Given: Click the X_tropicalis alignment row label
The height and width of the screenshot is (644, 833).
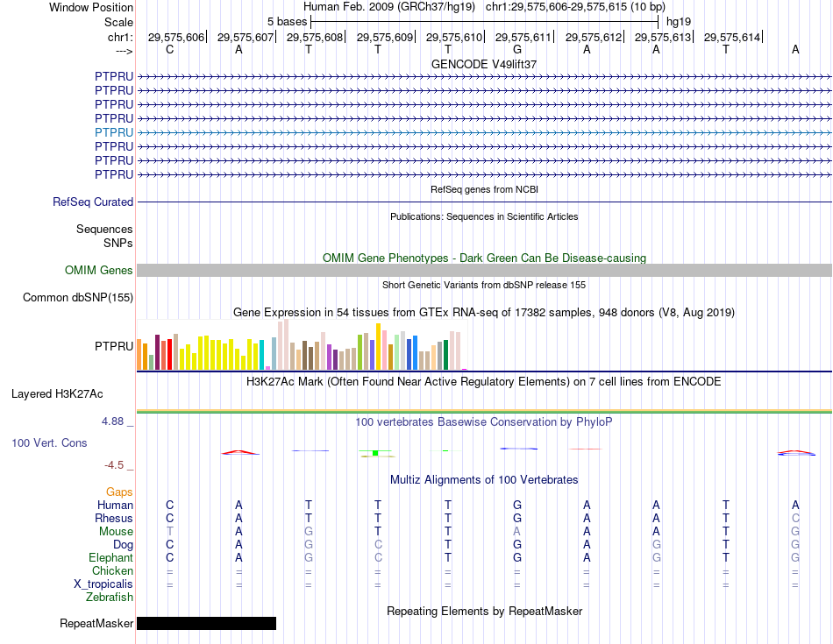Looking at the screenshot, I should [103, 584].
